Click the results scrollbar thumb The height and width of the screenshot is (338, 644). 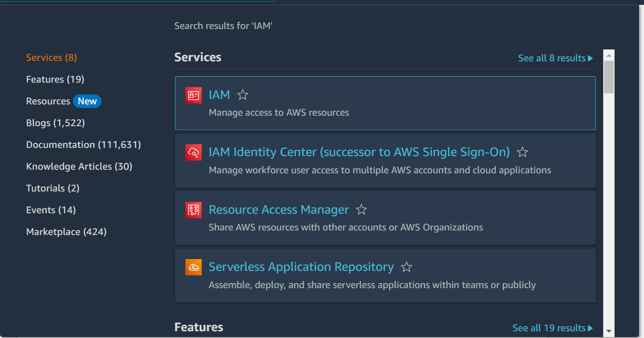click(609, 77)
